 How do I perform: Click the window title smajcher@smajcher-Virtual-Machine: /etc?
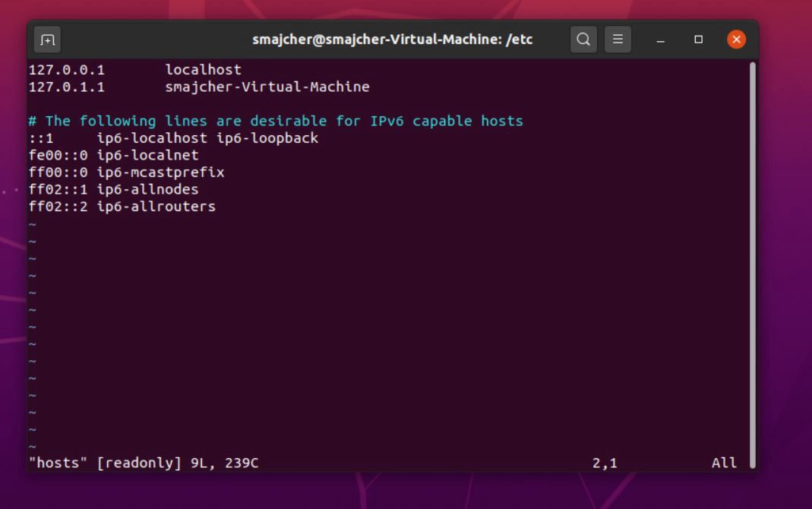(x=392, y=40)
